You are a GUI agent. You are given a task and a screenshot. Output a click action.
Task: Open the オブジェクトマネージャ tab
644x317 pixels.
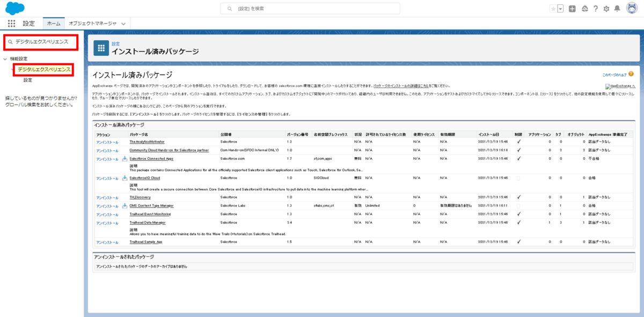pyautogui.click(x=92, y=24)
